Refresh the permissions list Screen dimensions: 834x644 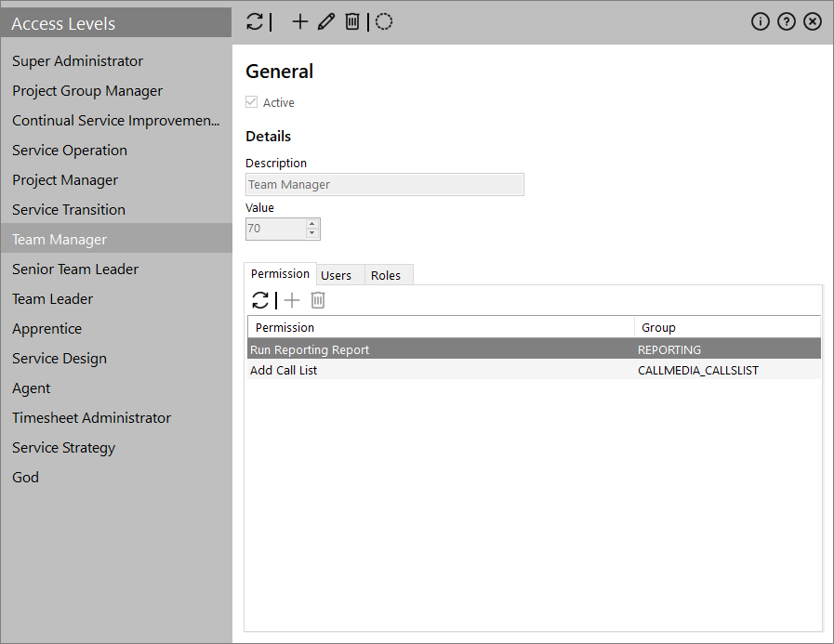[x=260, y=300]
